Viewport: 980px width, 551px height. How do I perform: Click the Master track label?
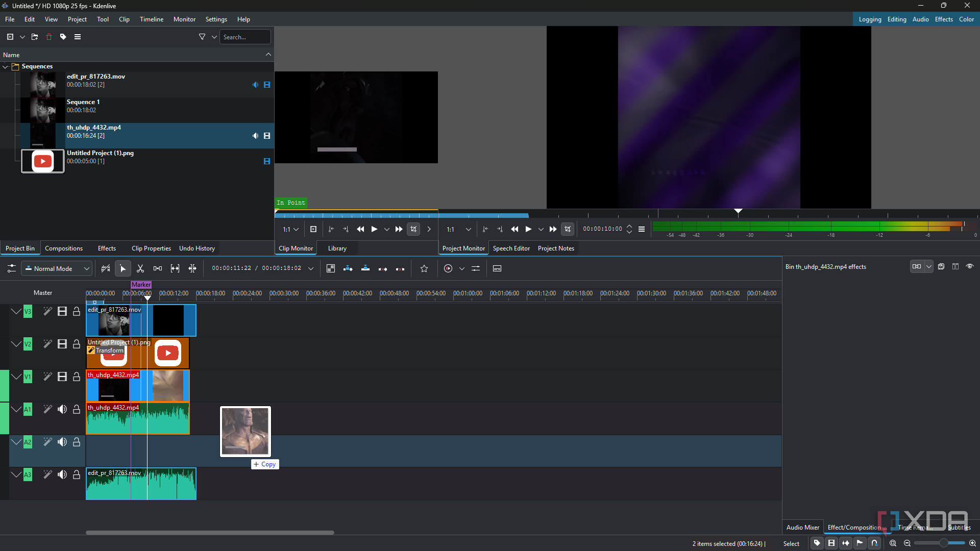pos(43,293)
